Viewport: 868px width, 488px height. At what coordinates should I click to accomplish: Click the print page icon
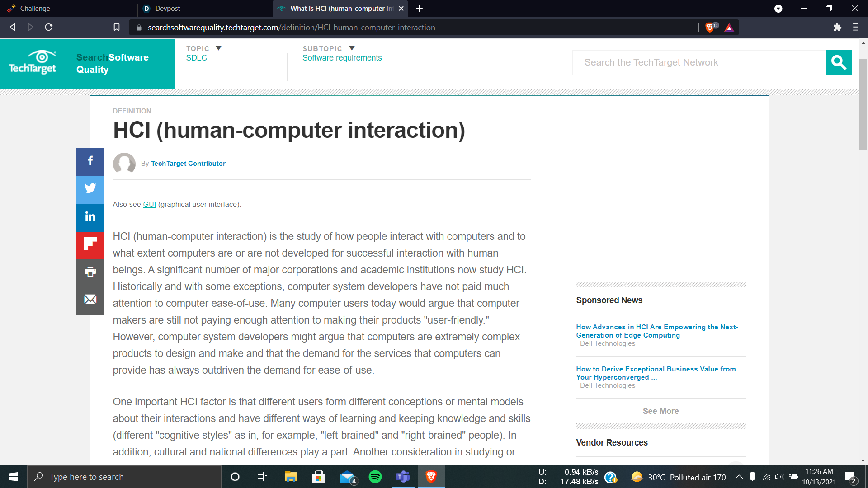pyautogui.click(x=90, y=272)
